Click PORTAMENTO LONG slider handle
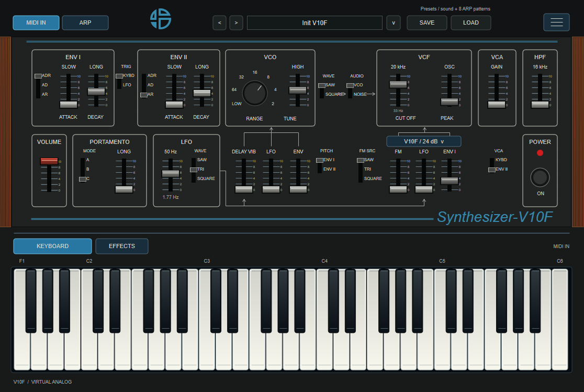584x392 pixels. pos(124,189)
